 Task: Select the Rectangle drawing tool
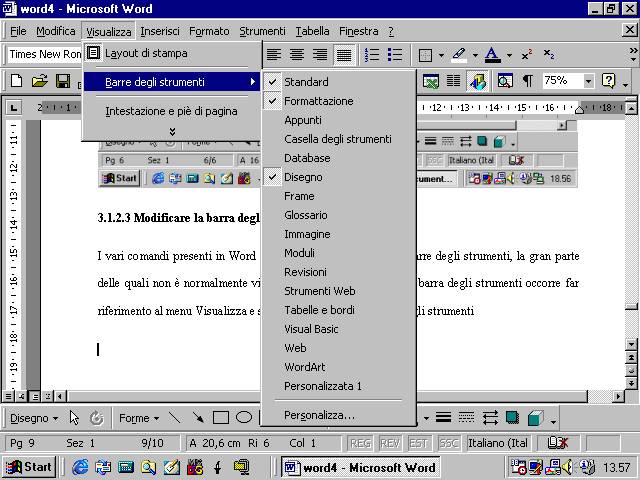(221, 418)
